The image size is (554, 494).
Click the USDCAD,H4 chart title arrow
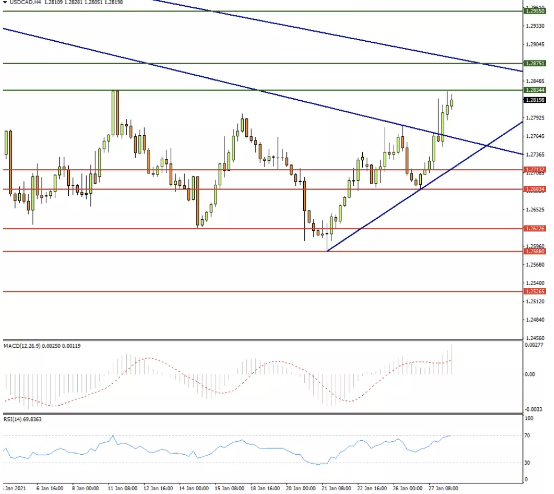coord(5,2)
